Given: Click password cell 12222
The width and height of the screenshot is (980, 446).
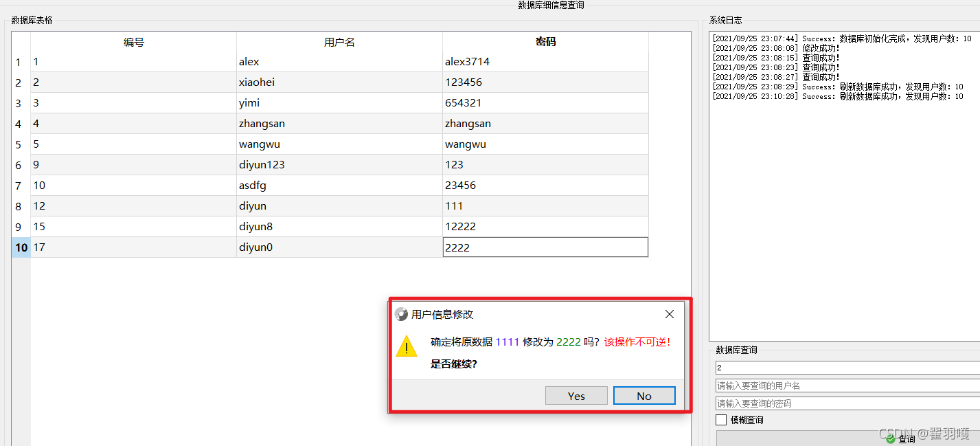Looking at the screenshot, I should (545, 227).
